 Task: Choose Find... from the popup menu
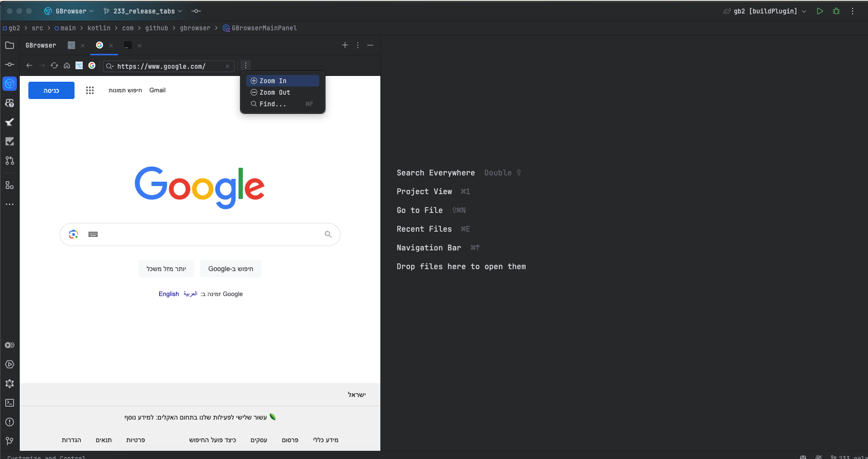283,104
